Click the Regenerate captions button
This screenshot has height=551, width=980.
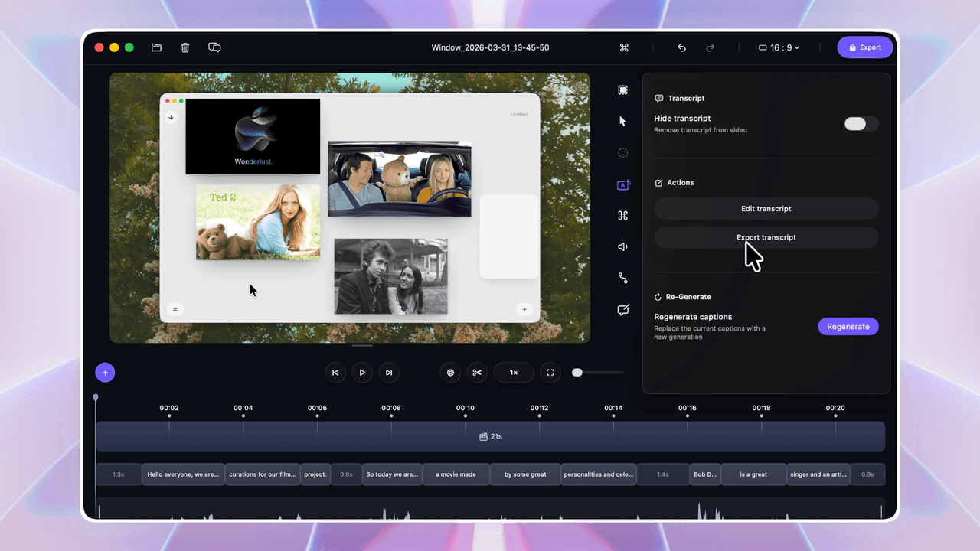[x=848, y=327]
